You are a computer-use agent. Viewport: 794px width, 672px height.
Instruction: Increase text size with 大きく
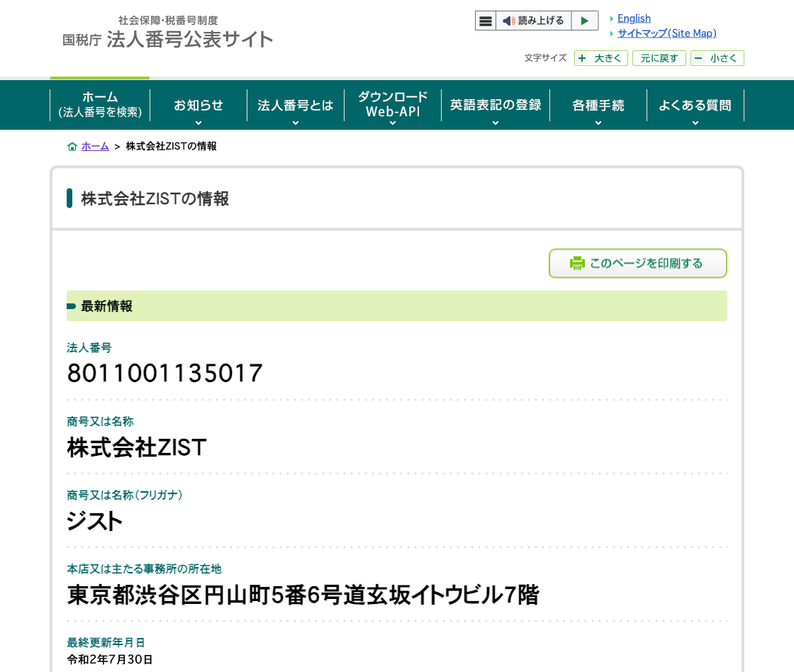pos(601,58)
